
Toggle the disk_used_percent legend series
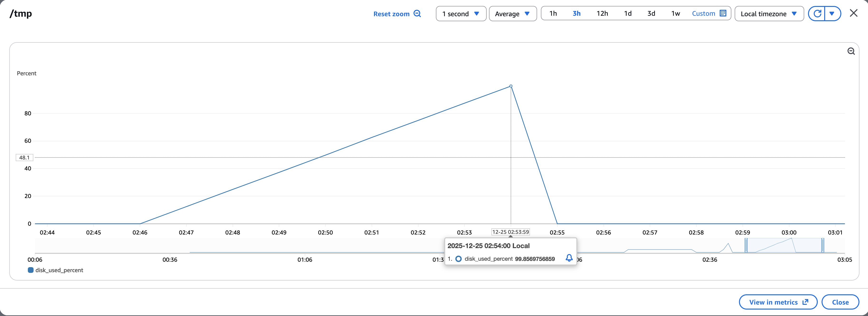point(56,270)
